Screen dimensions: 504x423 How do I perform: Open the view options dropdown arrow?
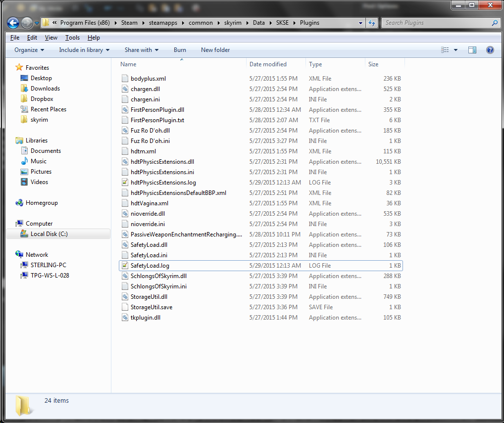(x=455, y=50)
